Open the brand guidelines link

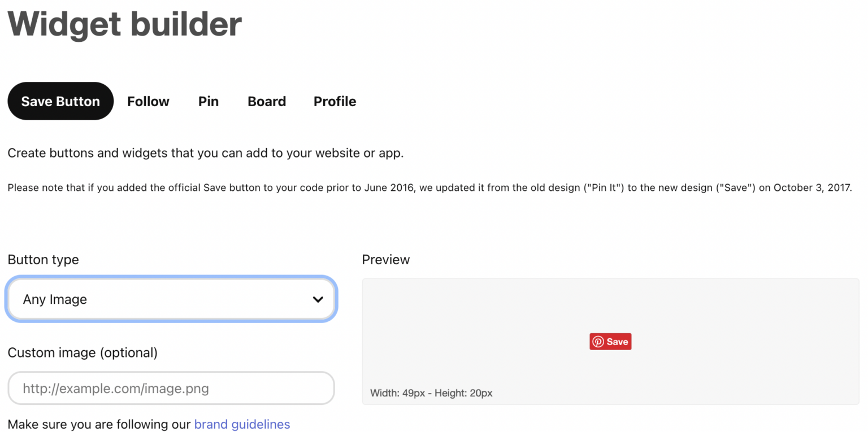point(242,424)
